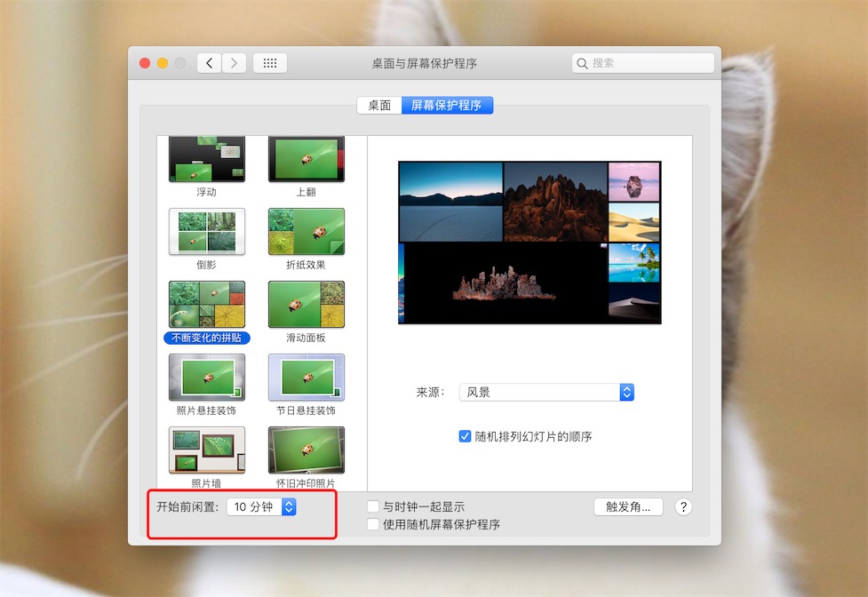Choose the 折纸效果 screen saver thumbnail
The width and height of the screenshot is (868, 597).
[307, 231]
